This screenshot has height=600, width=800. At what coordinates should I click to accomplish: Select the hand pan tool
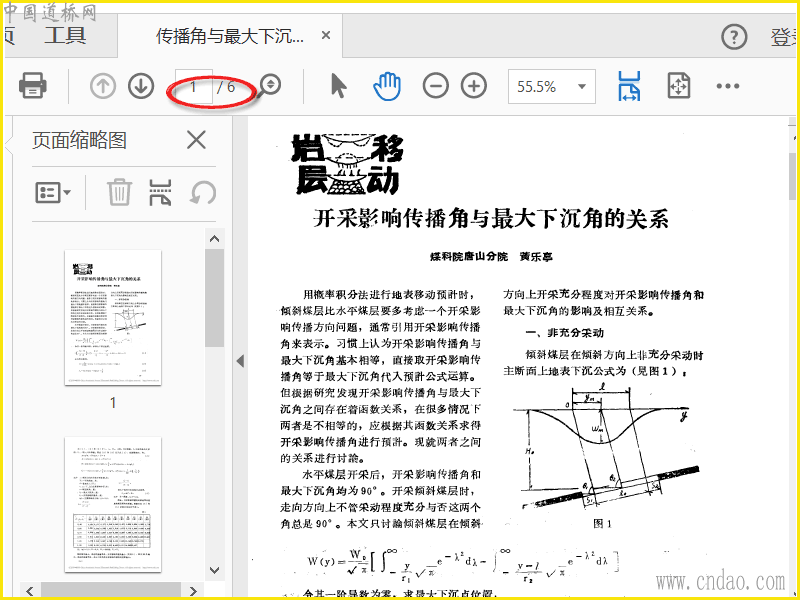click(x=387, y=86)
